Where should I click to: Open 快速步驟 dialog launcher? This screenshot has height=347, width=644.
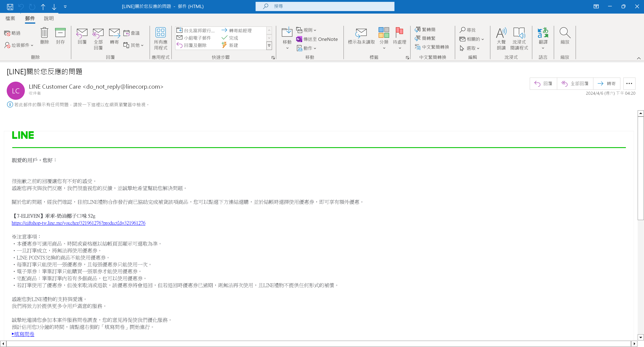(x=273, y=58)
